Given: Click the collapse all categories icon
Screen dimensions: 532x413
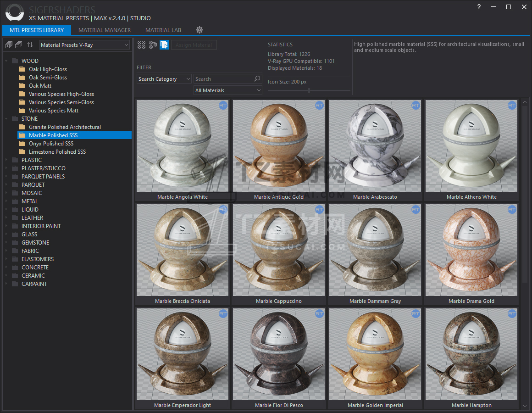Looking at the screenshot, I should (19, 45).
